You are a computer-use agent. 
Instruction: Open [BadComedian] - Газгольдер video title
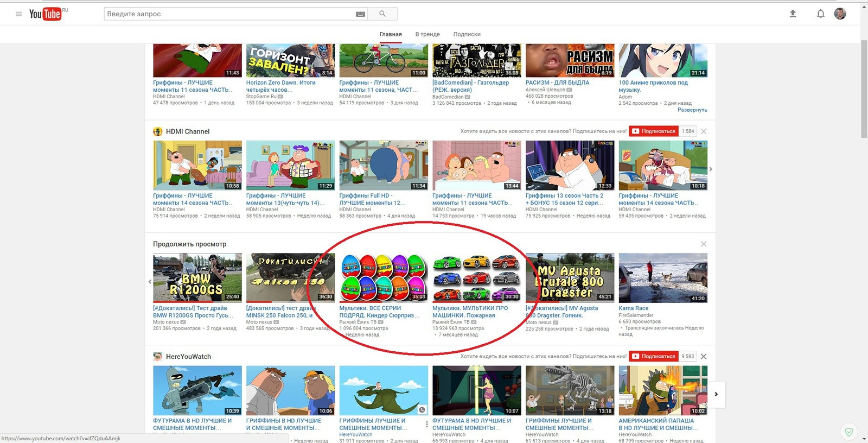coord(470,86)
